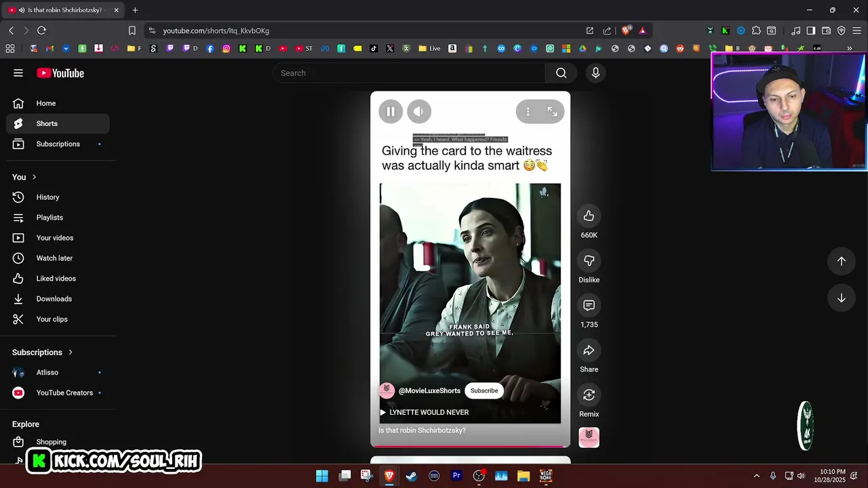The width and height of the screenshot is (868, 488).
Task: Show hidden system tray icons
Action: [x=757, y=476]
